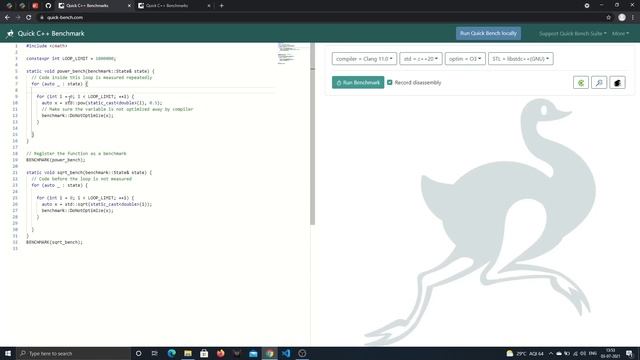Open the Mail app in the taskbar
Image resolution: width=640 pixels, height=360 pixels.
point(253,353)
